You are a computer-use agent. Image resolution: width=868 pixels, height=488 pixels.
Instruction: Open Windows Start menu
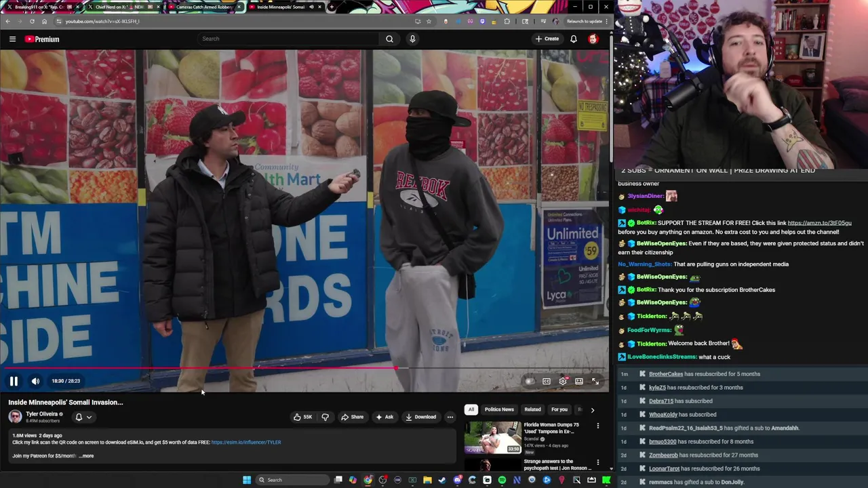click(x=247, y=480)
